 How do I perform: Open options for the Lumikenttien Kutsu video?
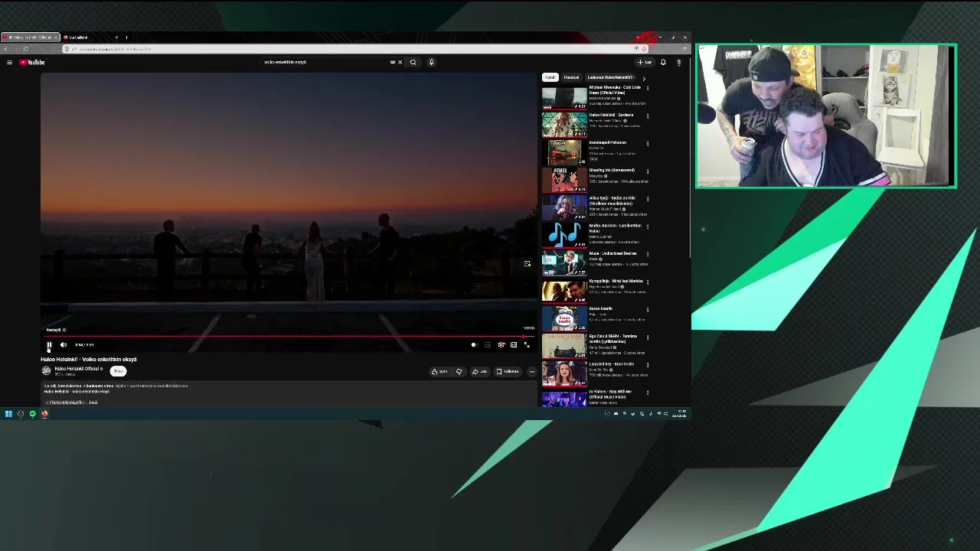pyautogui.click(x=648, y=226)
